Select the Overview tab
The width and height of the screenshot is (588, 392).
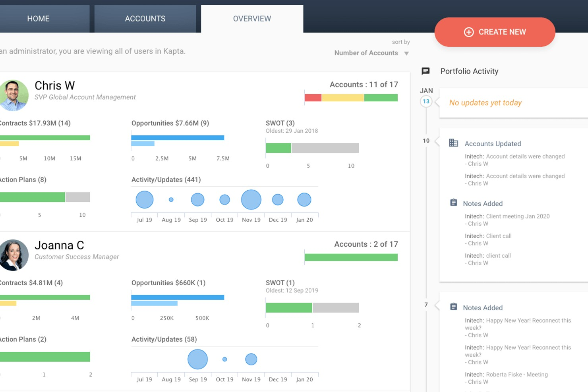[252, 18]
